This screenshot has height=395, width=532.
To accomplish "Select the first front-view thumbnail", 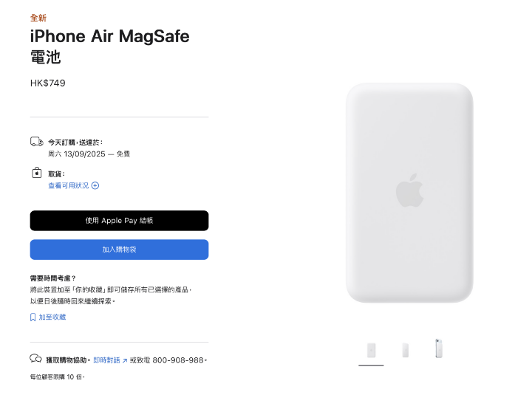I will 371,350.
